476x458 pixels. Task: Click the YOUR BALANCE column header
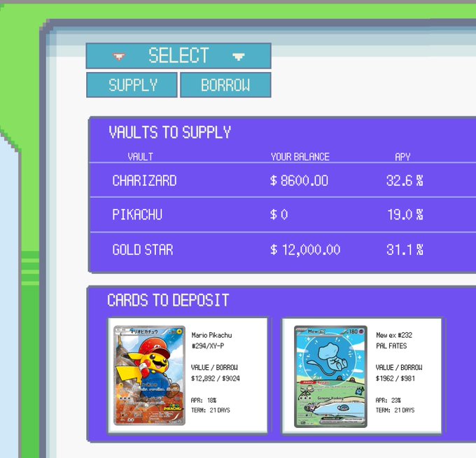point(300,157)
